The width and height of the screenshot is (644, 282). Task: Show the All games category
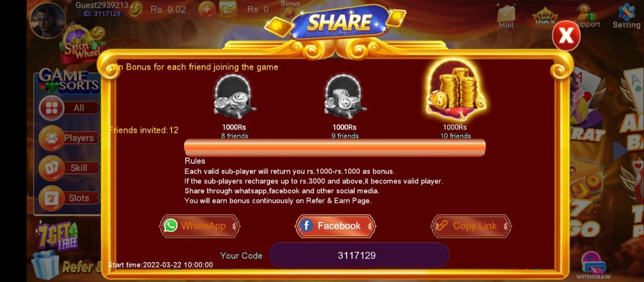click(69, 108)
